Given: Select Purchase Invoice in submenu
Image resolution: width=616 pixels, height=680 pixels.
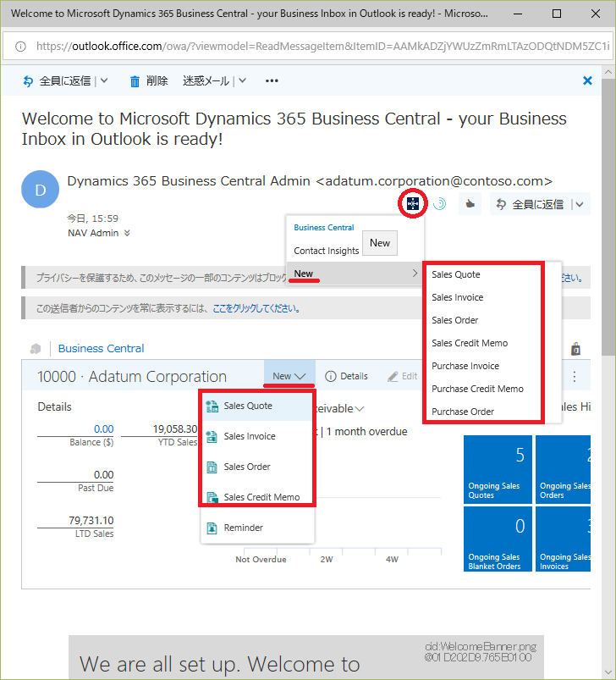Looking at the screenshot, I should [x=465, y=366].
